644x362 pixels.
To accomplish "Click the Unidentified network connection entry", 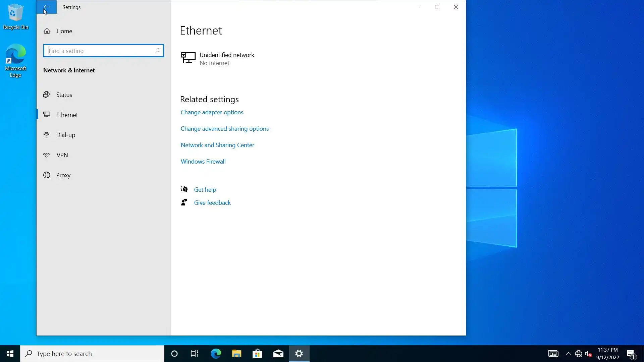I will coord(227,58).
